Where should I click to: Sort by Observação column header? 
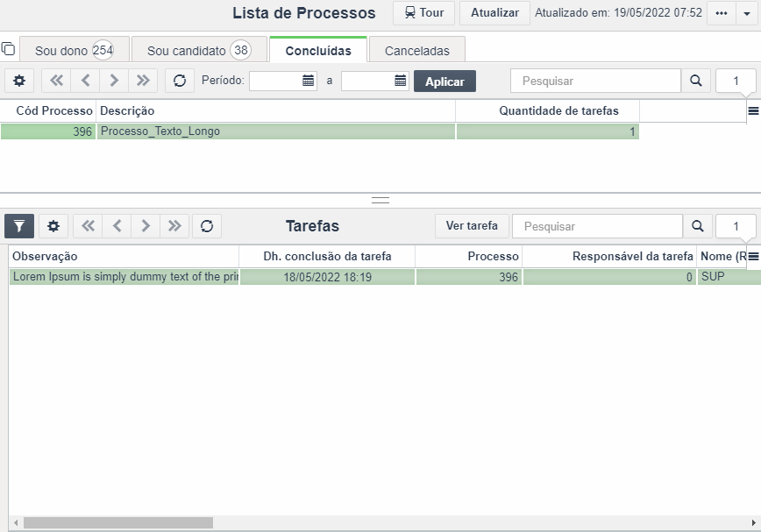[124, 257]
